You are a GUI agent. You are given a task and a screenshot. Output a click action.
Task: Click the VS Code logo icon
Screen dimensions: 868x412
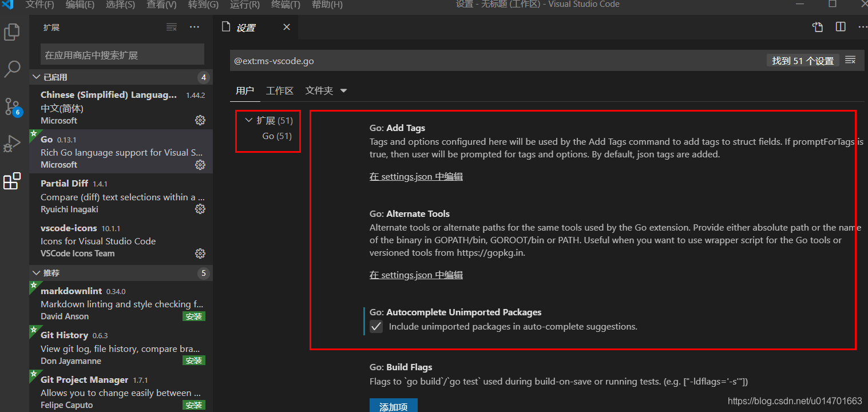coord(8,5)
